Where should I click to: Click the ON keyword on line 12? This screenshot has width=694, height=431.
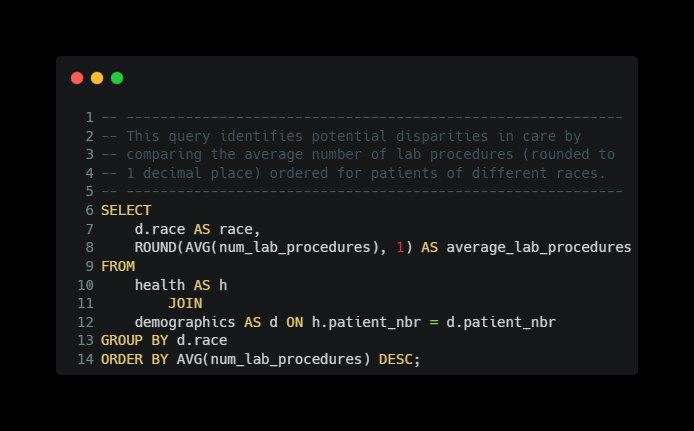pos(295,322)
